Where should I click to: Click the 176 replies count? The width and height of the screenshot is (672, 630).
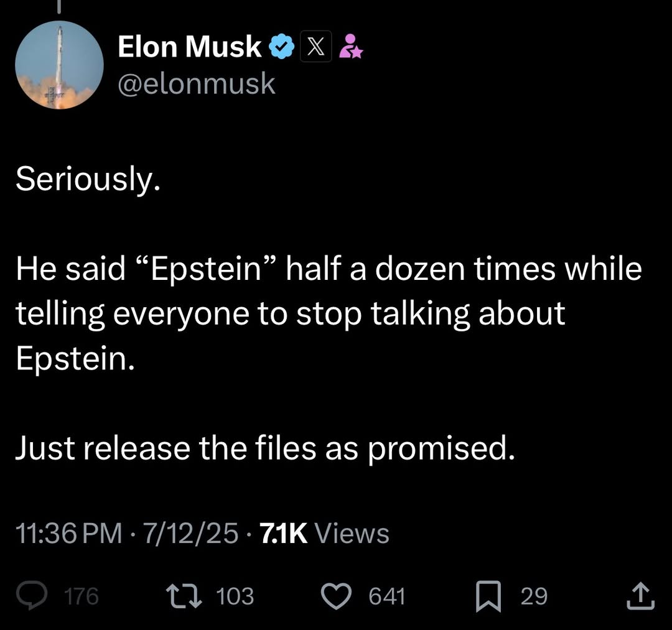[x=81, y=596]
